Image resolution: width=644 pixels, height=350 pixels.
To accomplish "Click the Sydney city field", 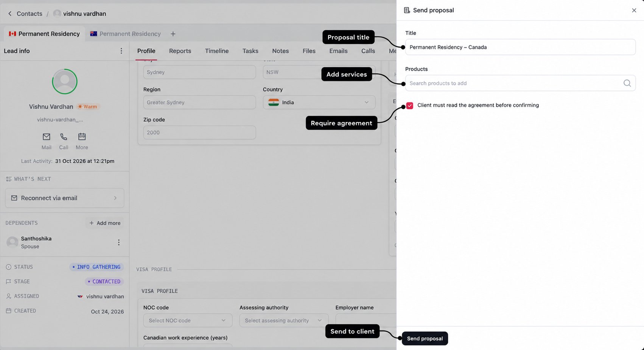I will click(199, 72).
